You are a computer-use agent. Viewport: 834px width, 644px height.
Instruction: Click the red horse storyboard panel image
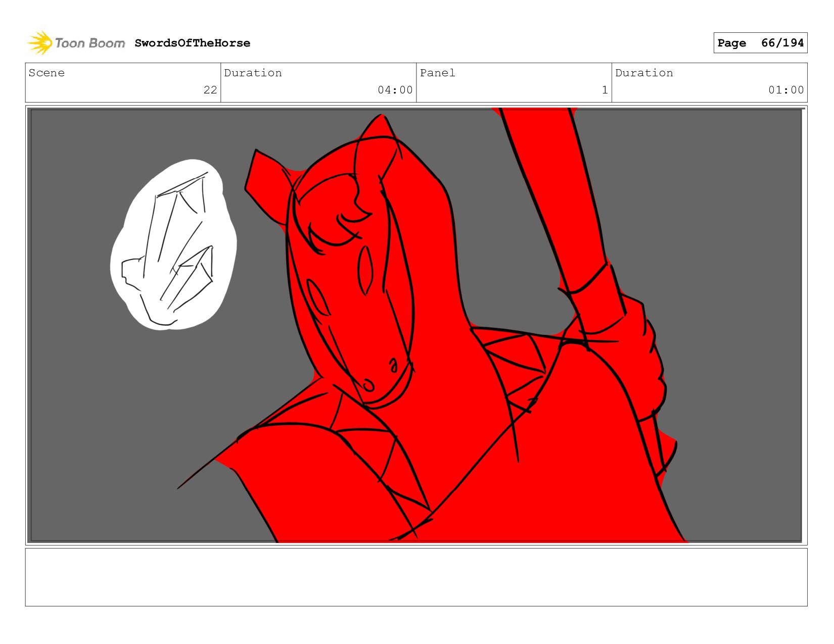pyautogui.click(x=416, y=325)
